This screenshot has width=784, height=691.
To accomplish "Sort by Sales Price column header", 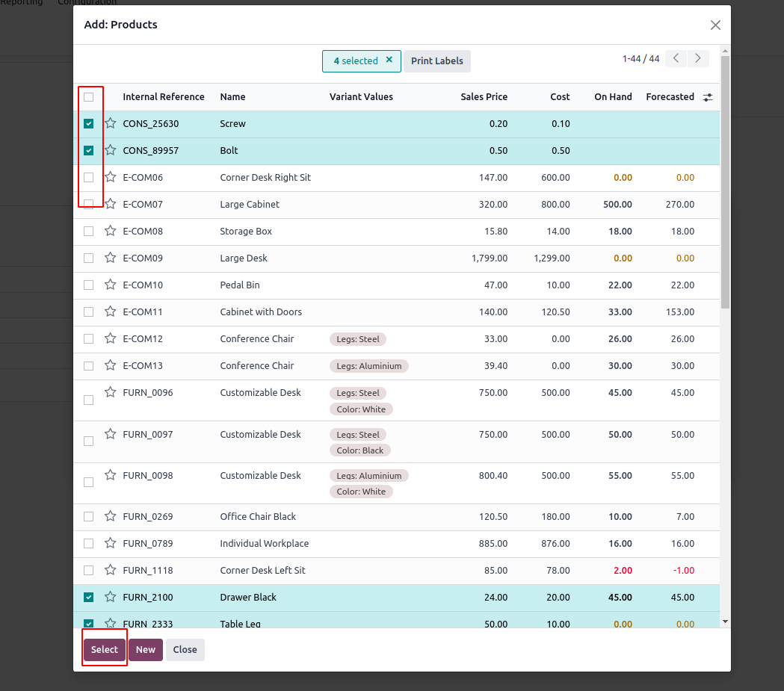I will tap(484, 97).
